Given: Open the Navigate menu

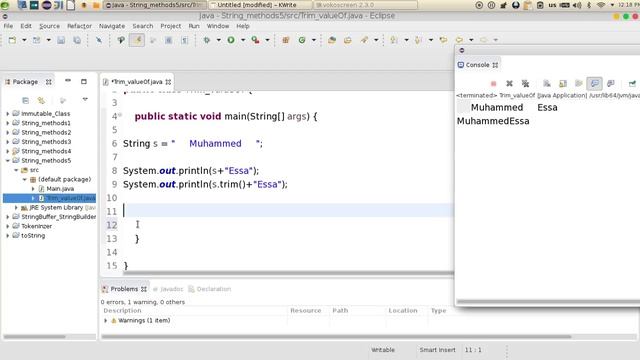Looking at the screenshot, I should click(x=112, y=26).
